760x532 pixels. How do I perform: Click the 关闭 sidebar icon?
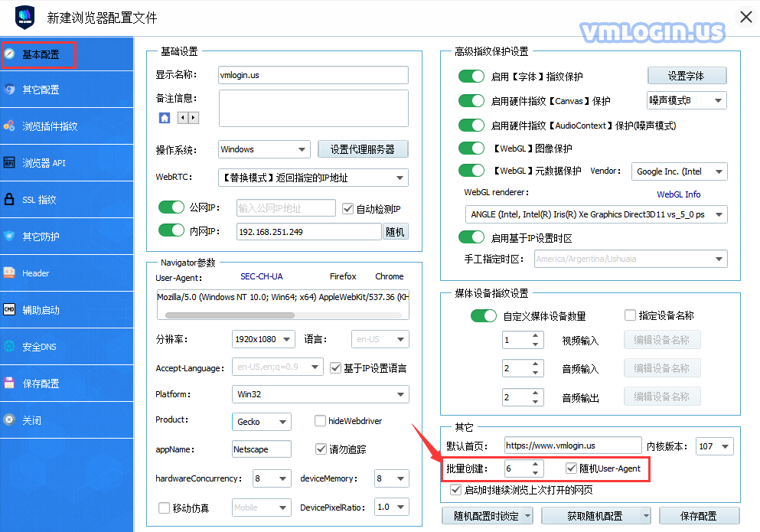[9, 420]
